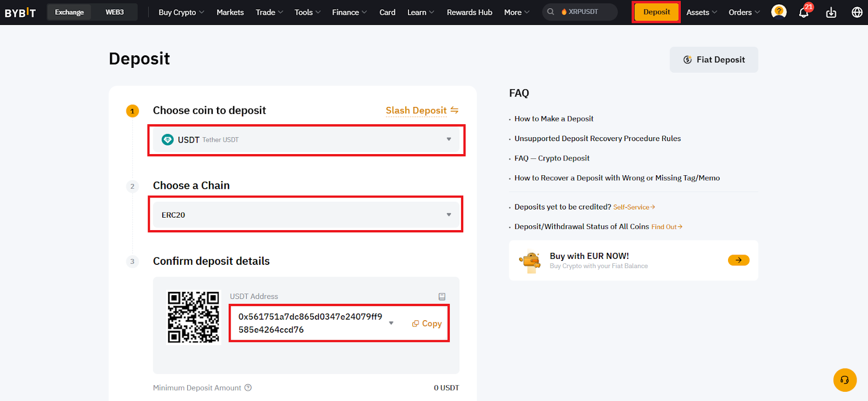Click the Minimum Deposit Amount help icon

click(x=248, y=387)
